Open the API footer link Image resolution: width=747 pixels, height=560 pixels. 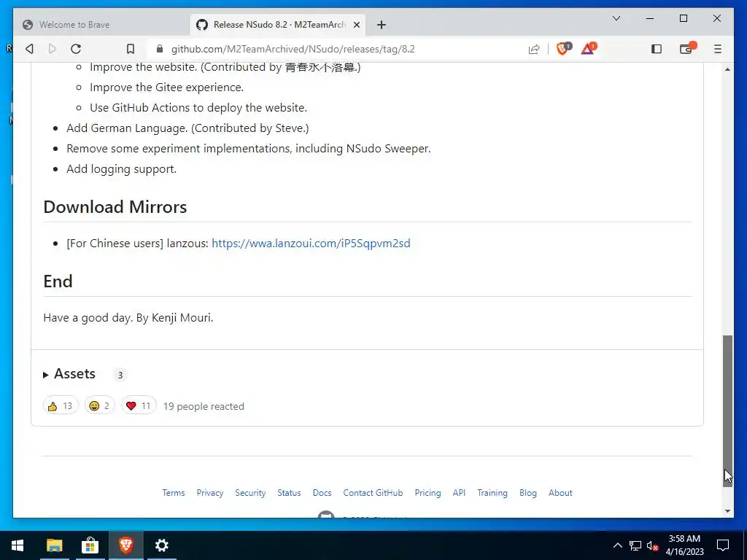(x=460, y=493)
